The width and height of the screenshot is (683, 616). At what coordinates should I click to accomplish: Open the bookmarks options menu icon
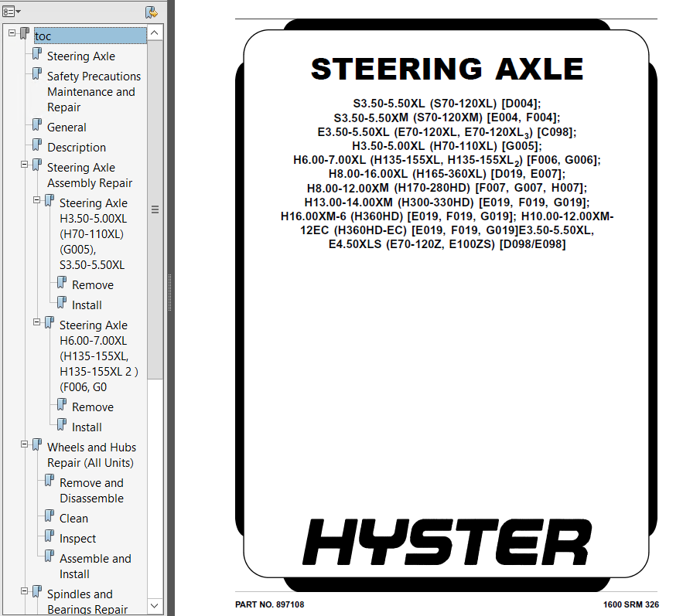pyautogui.click(x=12, y=12)
